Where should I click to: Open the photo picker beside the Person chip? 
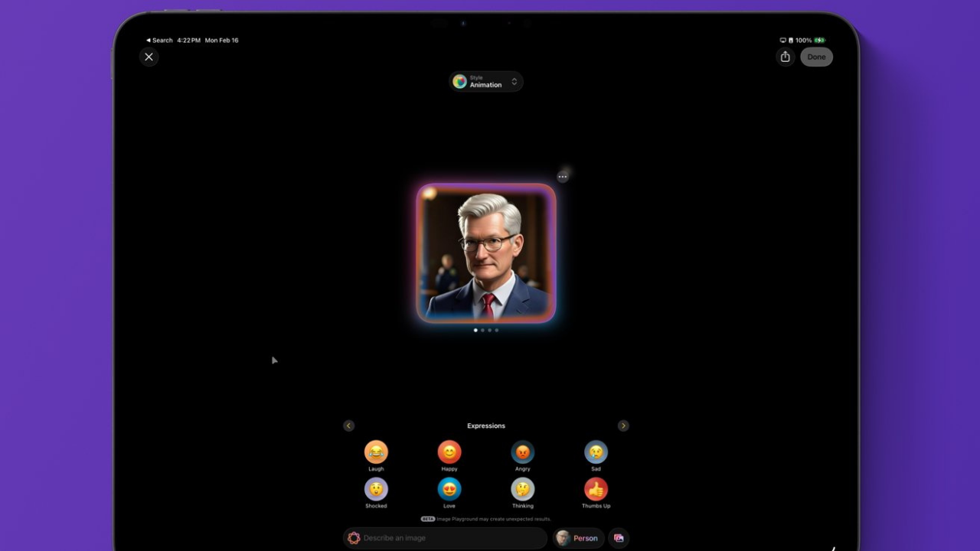point(619,538)
